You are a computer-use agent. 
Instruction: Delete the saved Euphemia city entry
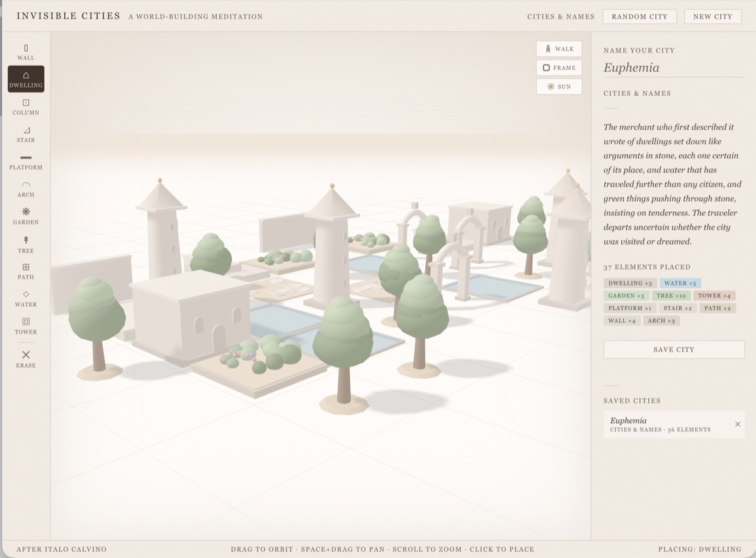coord(738,424)
